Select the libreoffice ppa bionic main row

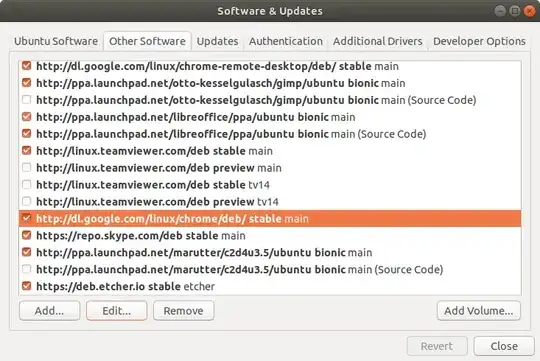click(270, 116)
